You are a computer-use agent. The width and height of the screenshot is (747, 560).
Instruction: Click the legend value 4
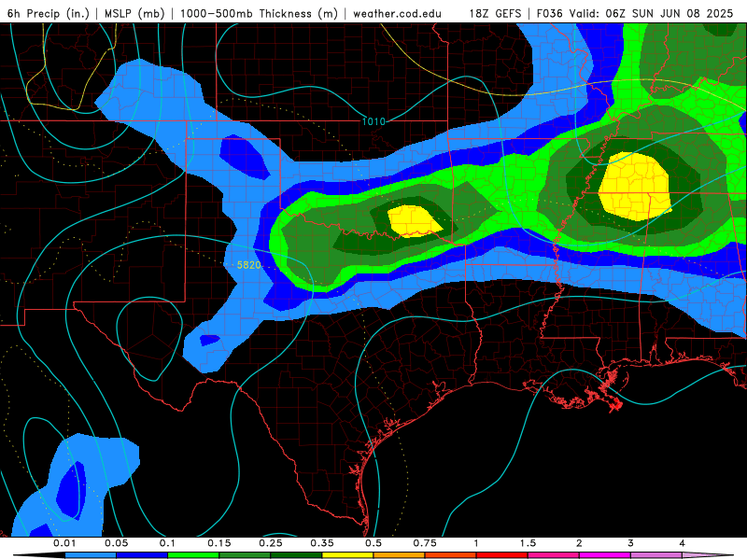(x=683, y=543)
